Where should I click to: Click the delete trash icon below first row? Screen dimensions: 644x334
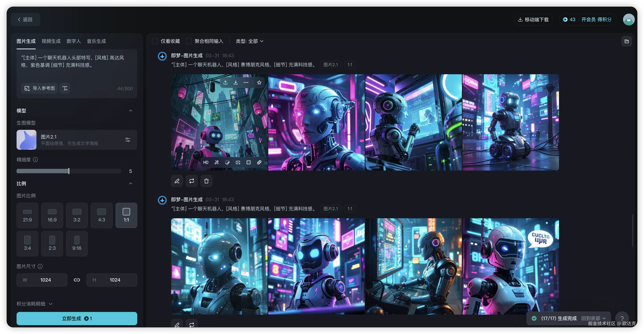click(x=206, y=181)
